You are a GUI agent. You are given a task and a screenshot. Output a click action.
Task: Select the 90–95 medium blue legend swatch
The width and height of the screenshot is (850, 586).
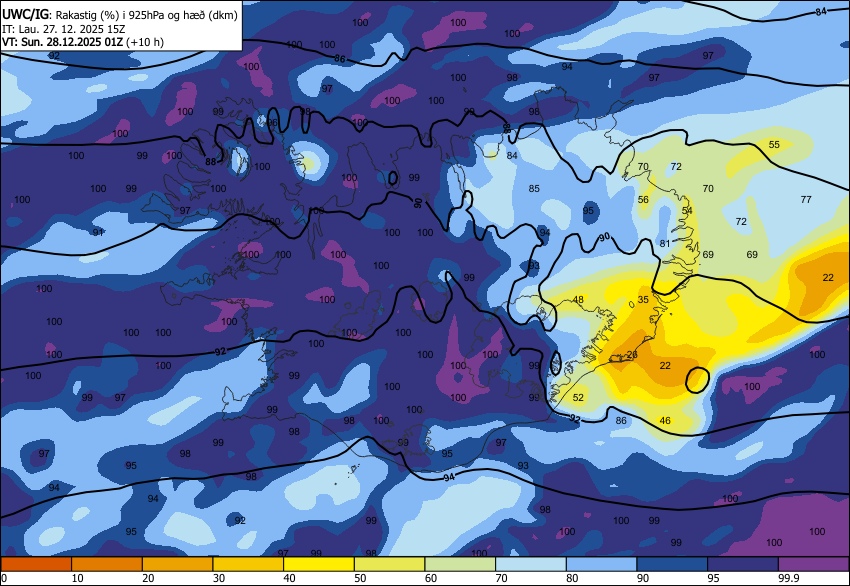[x=672, y=564]
